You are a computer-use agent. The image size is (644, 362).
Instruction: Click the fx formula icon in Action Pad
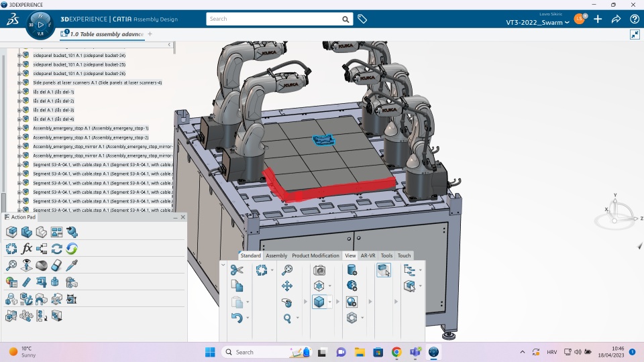[27, 248]
